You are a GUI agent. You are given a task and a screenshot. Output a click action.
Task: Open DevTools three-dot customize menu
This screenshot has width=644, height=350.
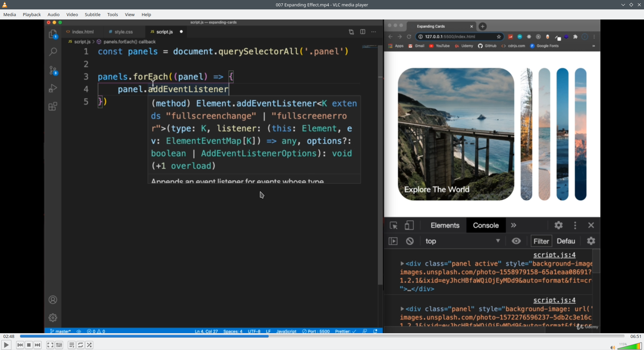click(x=575, y=225)
